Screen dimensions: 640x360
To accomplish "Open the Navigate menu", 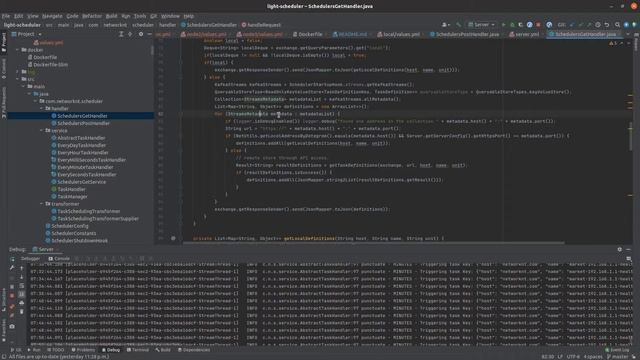I will point(52,16).
